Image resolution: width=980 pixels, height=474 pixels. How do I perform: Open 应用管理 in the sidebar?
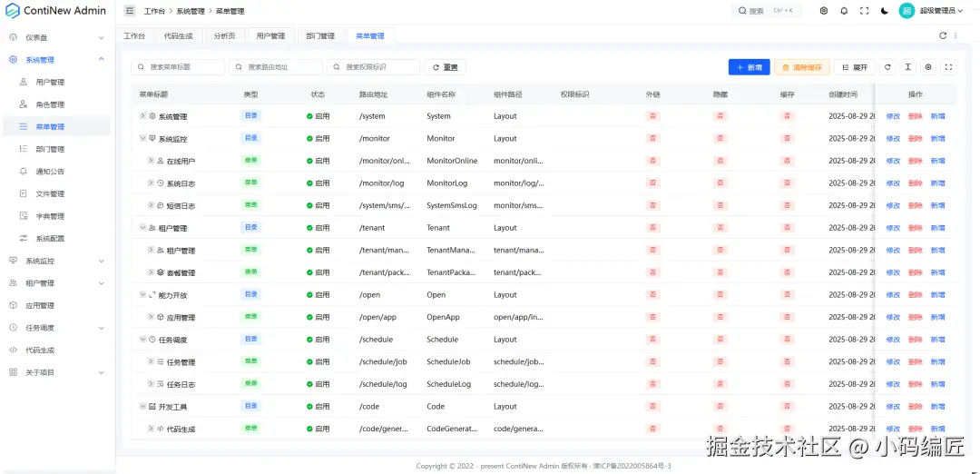(x=56, y=306)
